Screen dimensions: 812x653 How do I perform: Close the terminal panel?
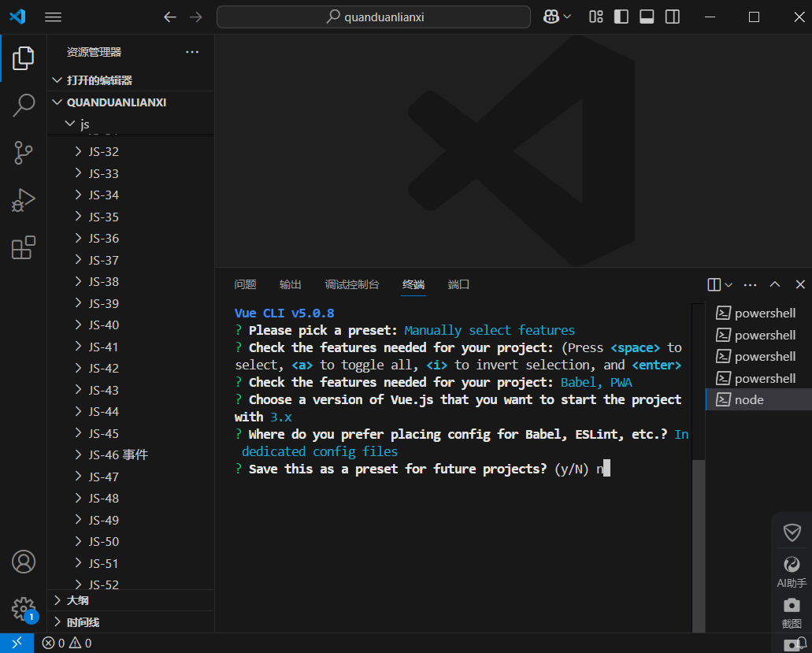pyautogui.click(x=800, y=284)
